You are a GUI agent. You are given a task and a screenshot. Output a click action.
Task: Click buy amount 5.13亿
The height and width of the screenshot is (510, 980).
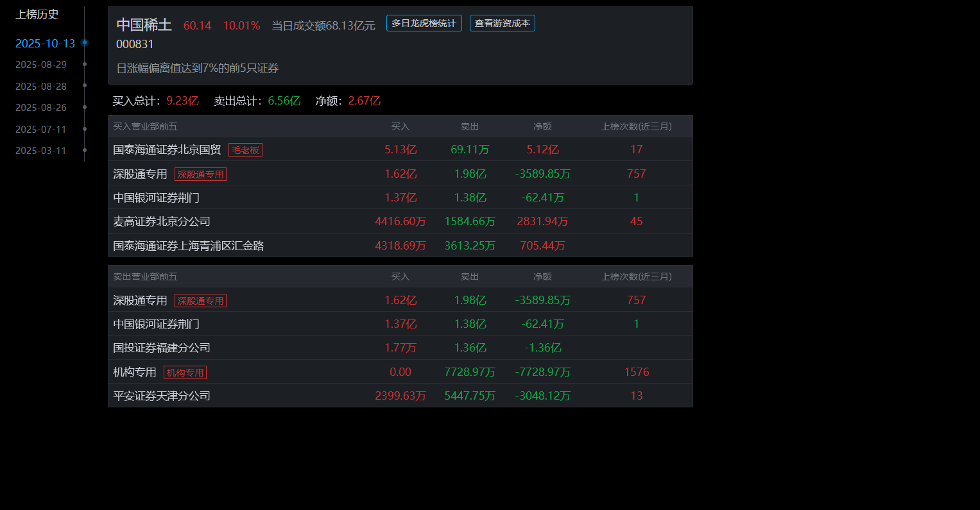[400, 149]
